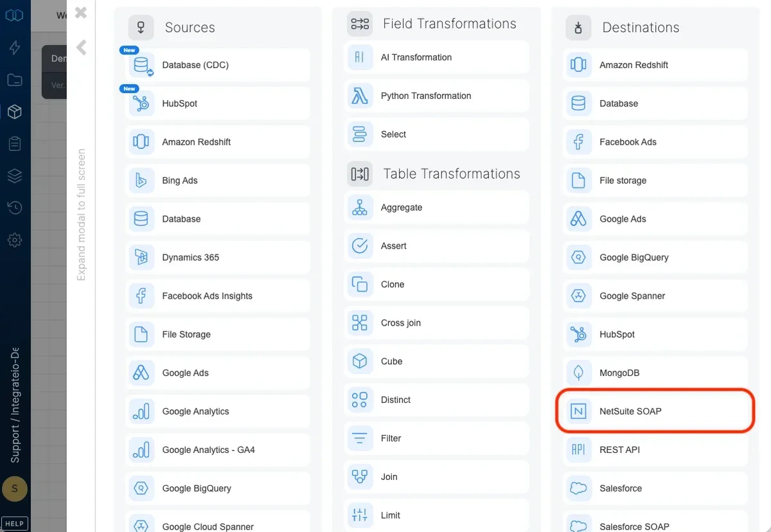This screenshot has width=771, height=532.
Task: Add a Python Transformation component
Action: click(437, 96)
